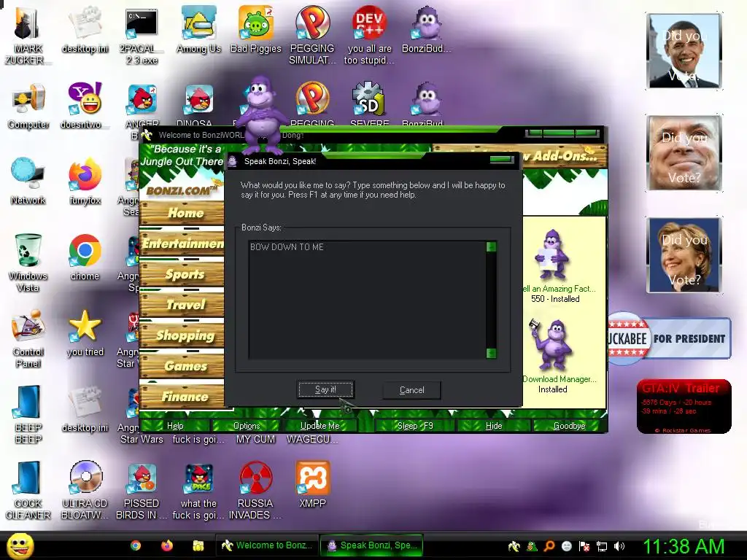747x560 pixels.
Task: Click the volume speaker tray icon
Action: pyautogui.click(x=619, y=546)
